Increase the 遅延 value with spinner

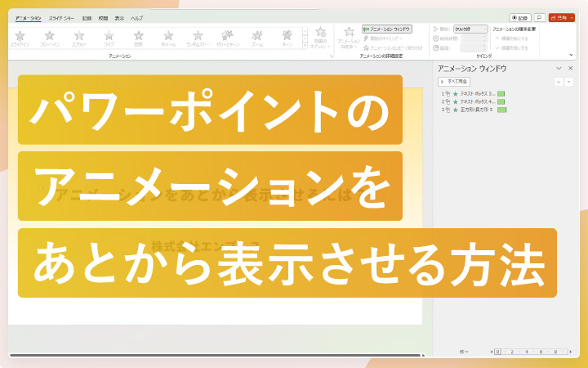[484, 46]
